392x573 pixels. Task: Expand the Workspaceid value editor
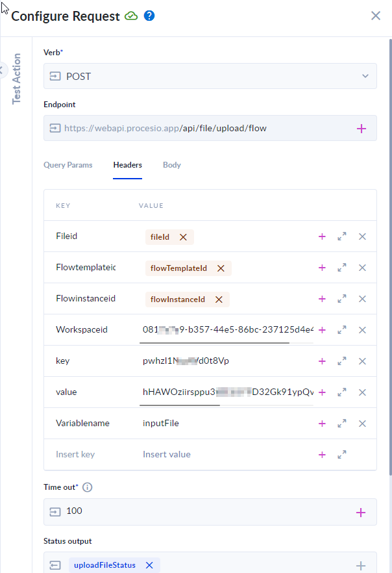coord(342,330)
